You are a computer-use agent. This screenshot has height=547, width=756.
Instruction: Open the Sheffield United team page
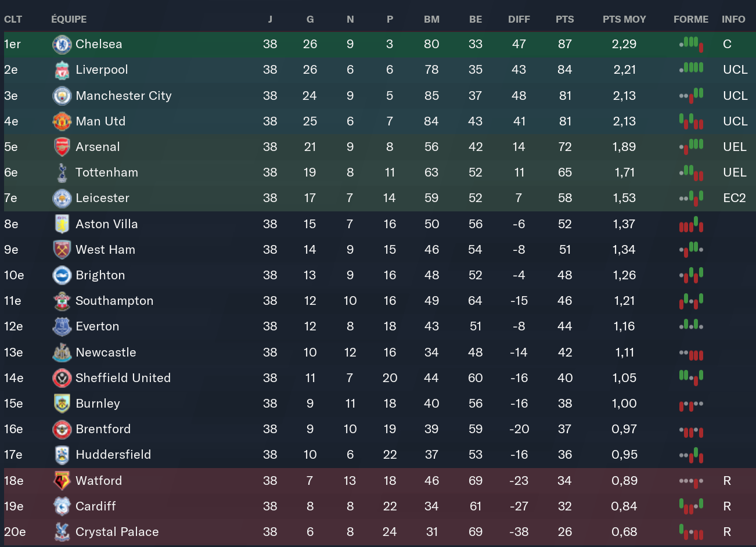click(x=123, y=378)
